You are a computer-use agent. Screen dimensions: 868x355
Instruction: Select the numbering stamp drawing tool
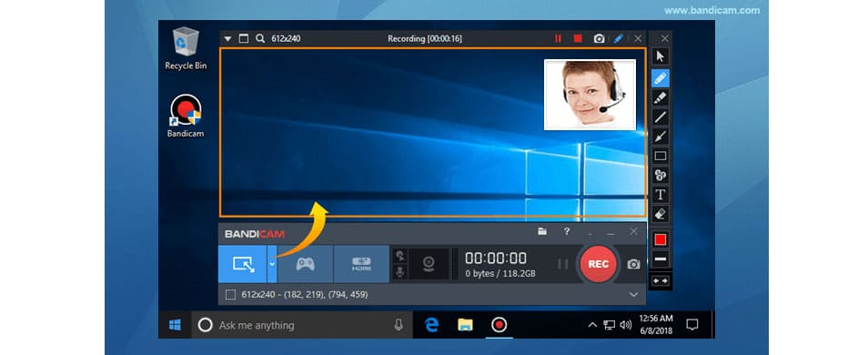point(661,175)
